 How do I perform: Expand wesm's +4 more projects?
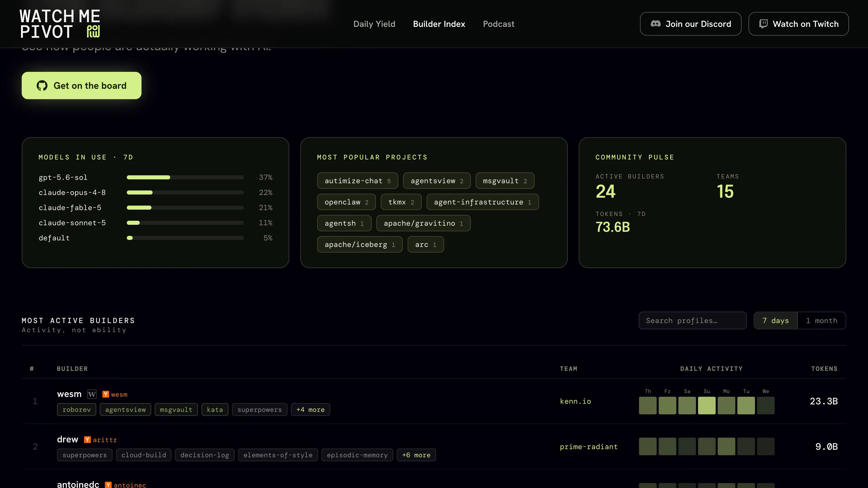coord(310,410)
